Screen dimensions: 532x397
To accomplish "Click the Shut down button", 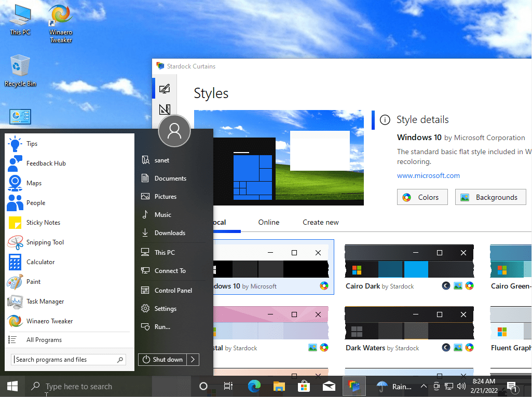I will tap(162, 360).
